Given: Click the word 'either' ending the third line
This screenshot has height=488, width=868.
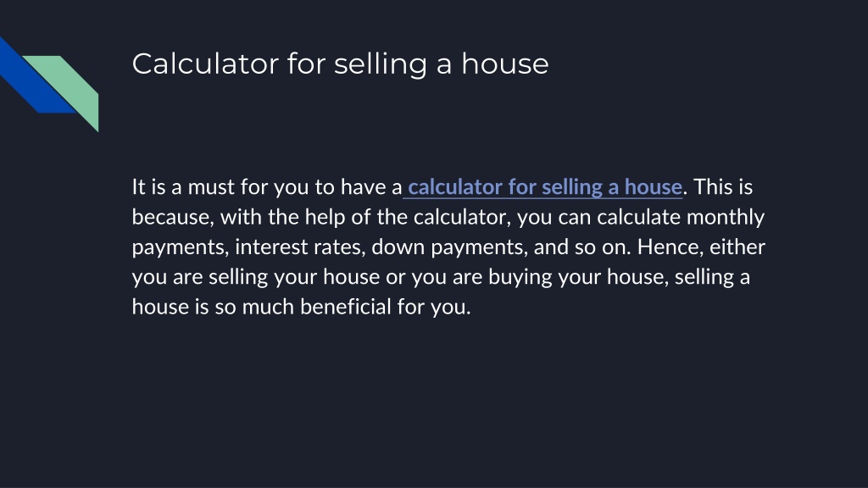Looking at the screenshot, I should (737, 247).
